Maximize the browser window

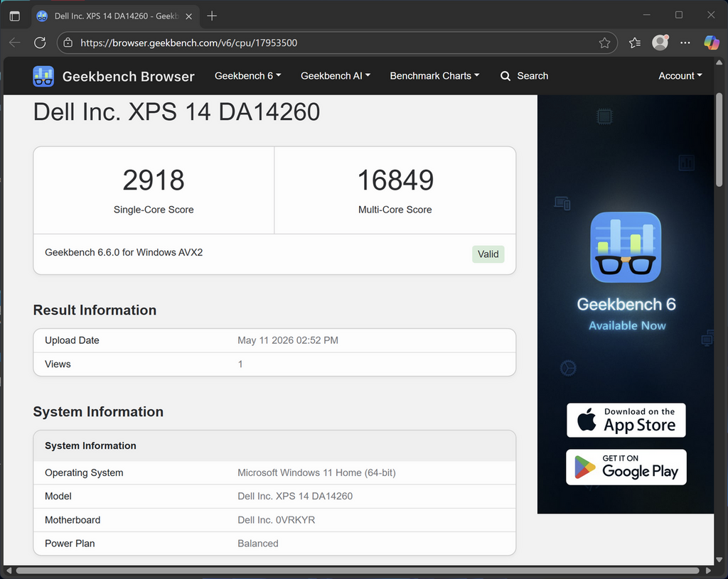pyautogui.click(x=679, y=15)
